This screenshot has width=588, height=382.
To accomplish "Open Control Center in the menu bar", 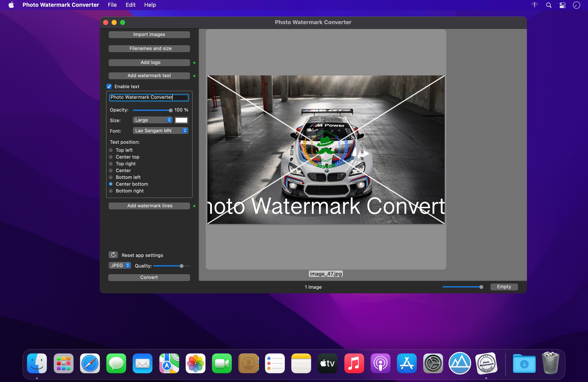I will [563, 5].
